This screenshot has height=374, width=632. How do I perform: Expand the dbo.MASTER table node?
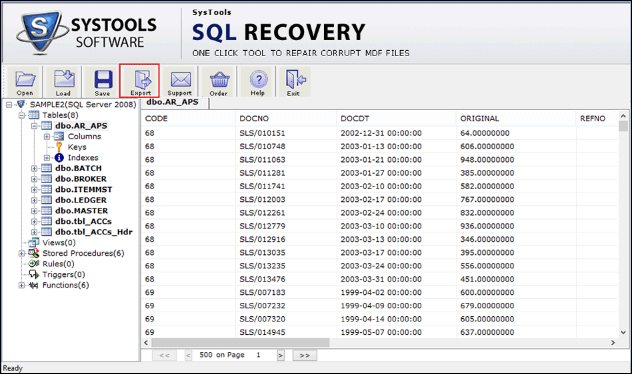pos(35,211)
